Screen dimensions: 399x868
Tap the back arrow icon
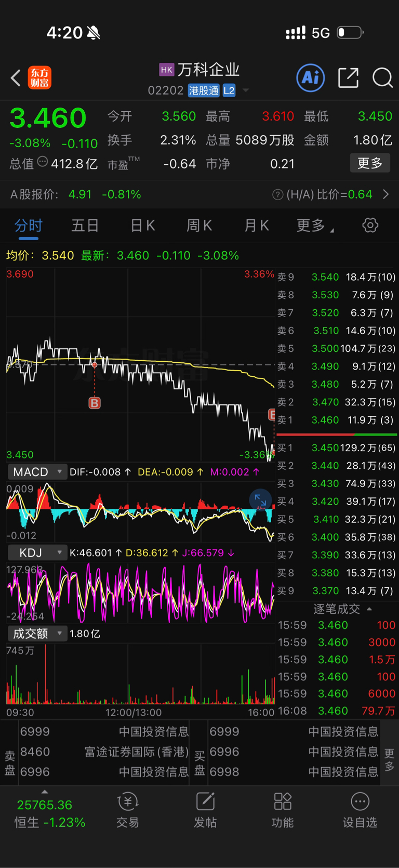click(16, 78)
